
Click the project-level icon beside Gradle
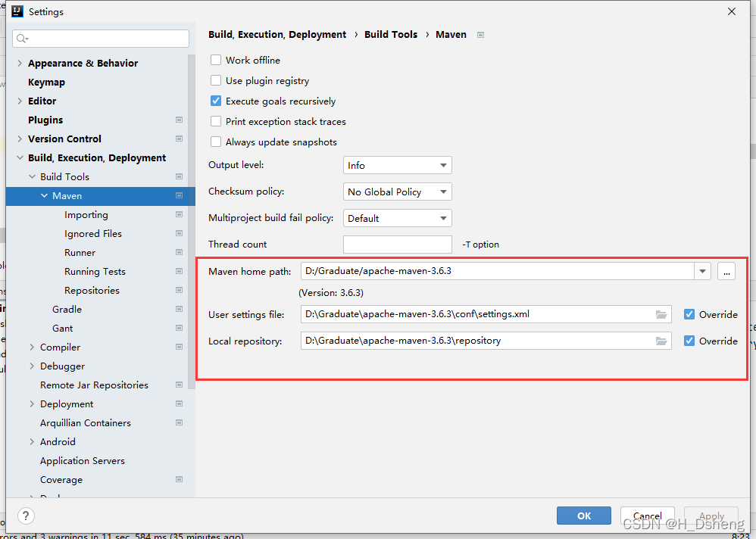179,309
